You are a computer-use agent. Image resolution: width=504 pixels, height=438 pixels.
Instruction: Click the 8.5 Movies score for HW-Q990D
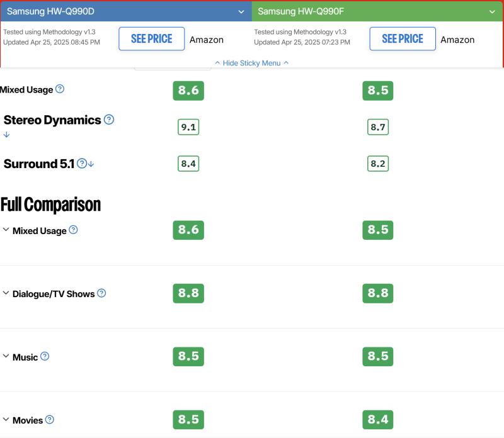(x=188, y=420)
